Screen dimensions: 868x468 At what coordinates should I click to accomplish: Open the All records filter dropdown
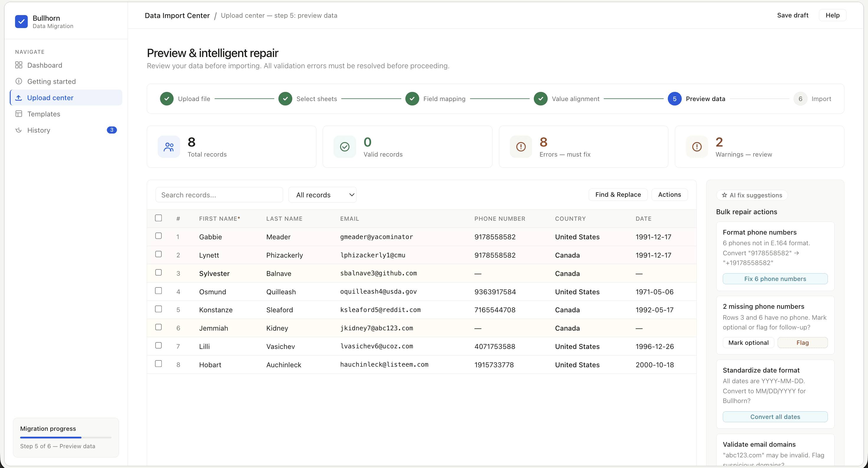322,195
